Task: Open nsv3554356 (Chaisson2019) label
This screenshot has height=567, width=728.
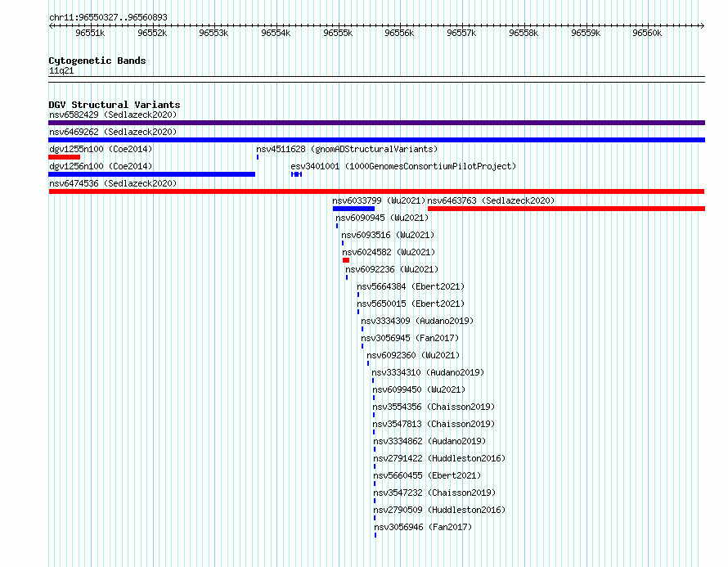Action: point(434,407)
